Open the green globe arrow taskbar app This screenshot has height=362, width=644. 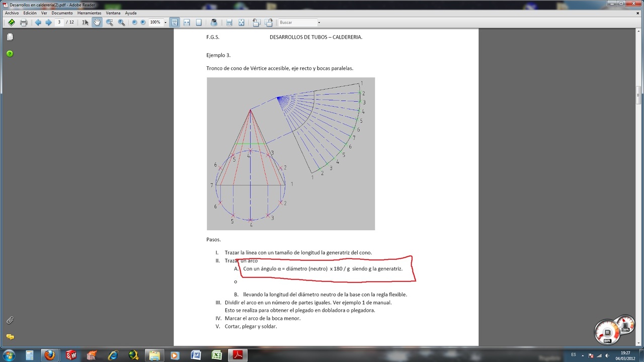coord(133,355)
